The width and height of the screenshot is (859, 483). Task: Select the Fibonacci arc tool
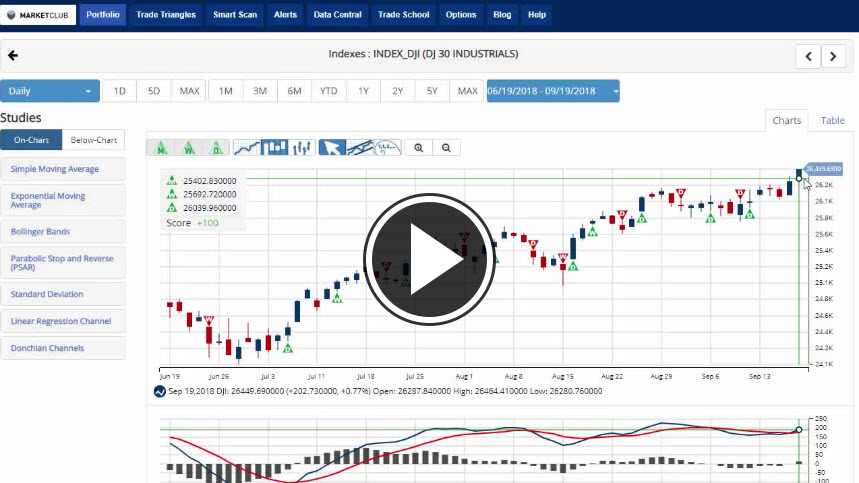click(x=388, y=148)
